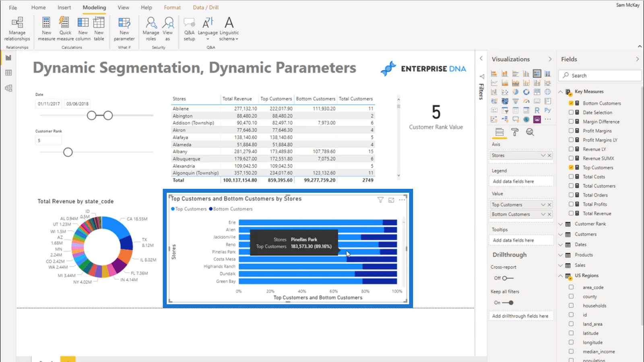The height and width of the screenshot is (362, 644).
Task: Open the File menu
Action: (13, 8)
